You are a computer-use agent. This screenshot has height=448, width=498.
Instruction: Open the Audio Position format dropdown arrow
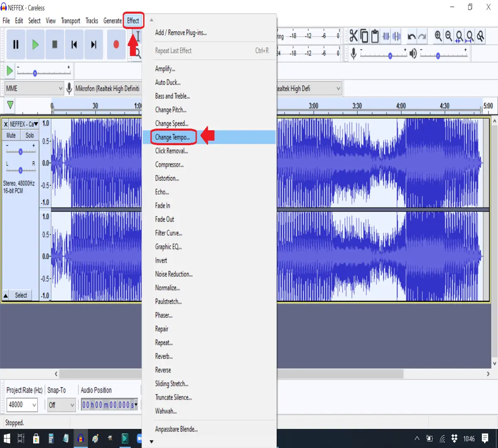tap(136, 404)
